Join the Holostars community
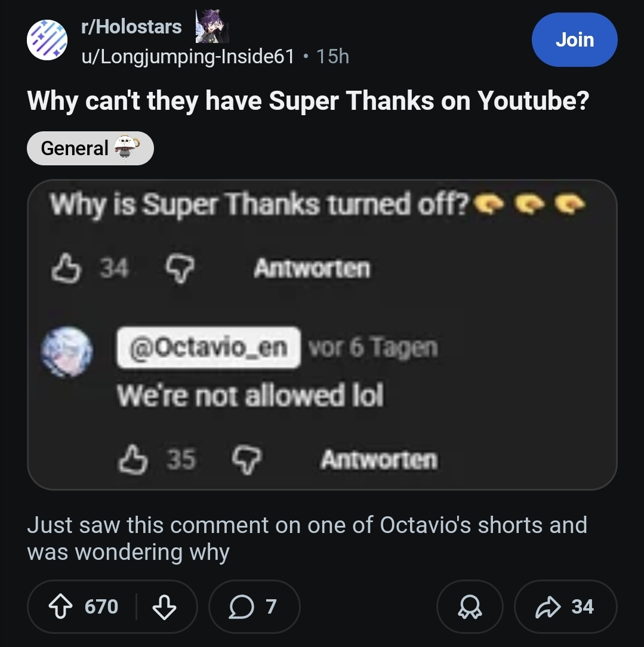This screenshot has width=644, height=647. coord(574,40)
